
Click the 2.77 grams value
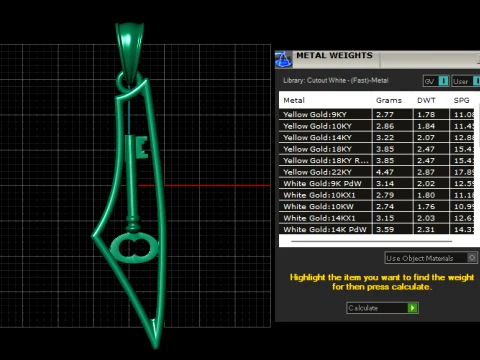385,114
